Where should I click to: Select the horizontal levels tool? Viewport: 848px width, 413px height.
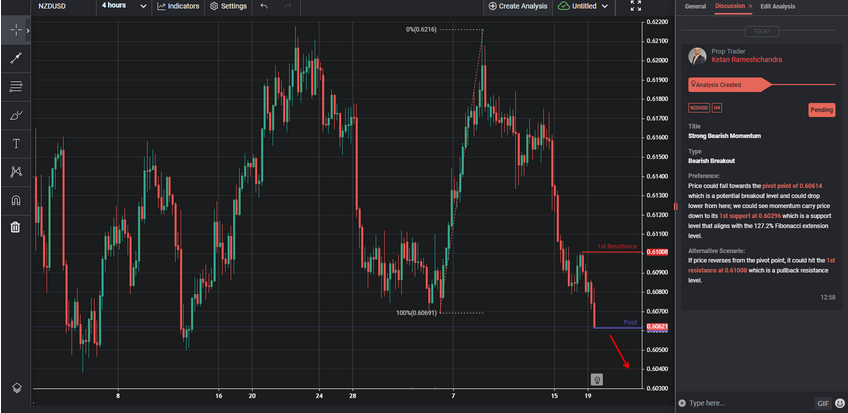pyautogui.click(x=16, y=86)
